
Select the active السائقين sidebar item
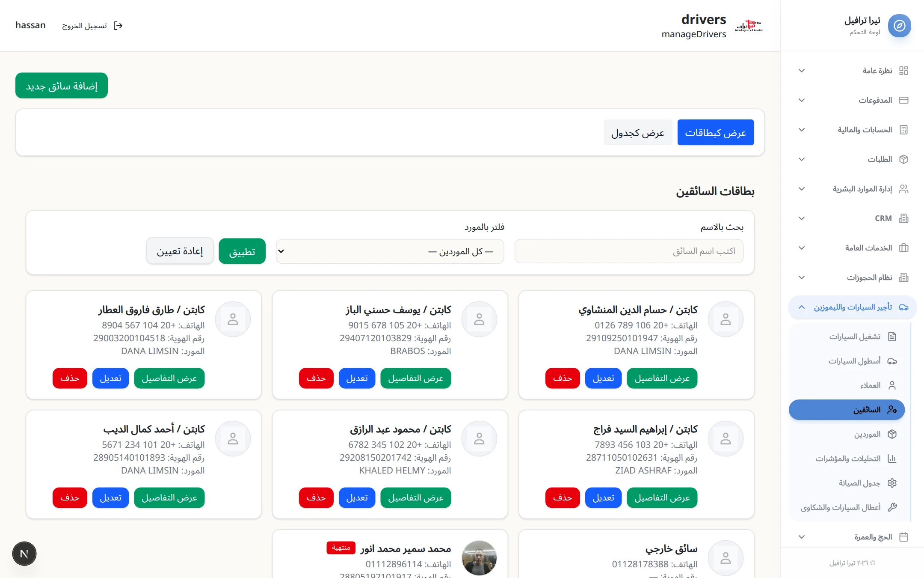pyautogui.click(x=847, y=410)
